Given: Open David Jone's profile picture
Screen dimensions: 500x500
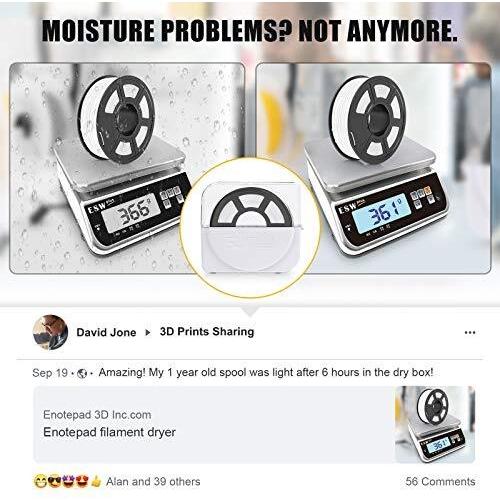Looking at the screenshot, I should tap(50, 332).
